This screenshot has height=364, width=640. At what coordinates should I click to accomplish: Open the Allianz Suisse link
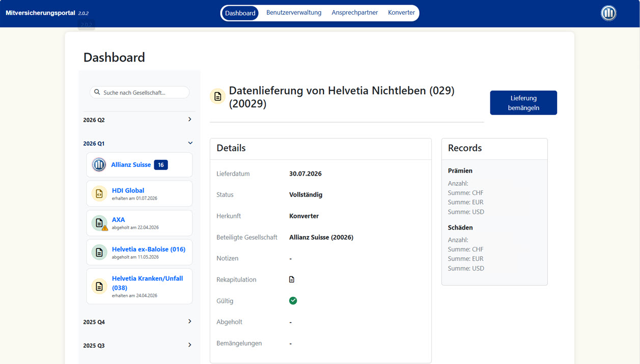pyautogui.click(x=131, y=165)
